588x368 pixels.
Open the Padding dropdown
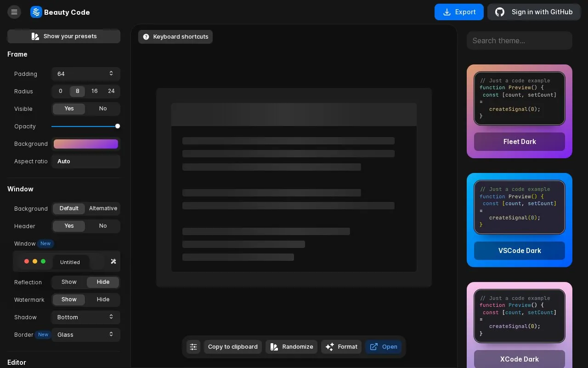point(86,74)
